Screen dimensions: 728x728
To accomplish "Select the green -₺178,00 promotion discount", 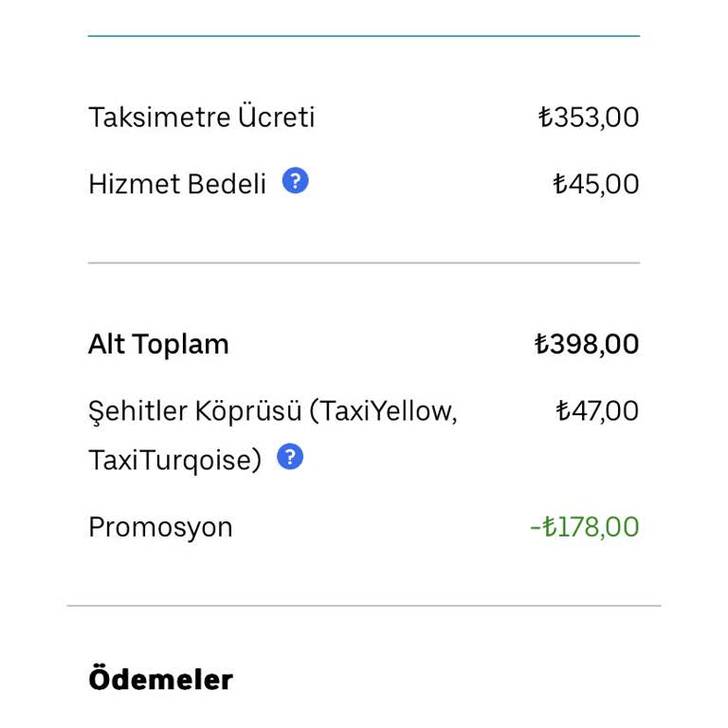I will pos(584,527).
